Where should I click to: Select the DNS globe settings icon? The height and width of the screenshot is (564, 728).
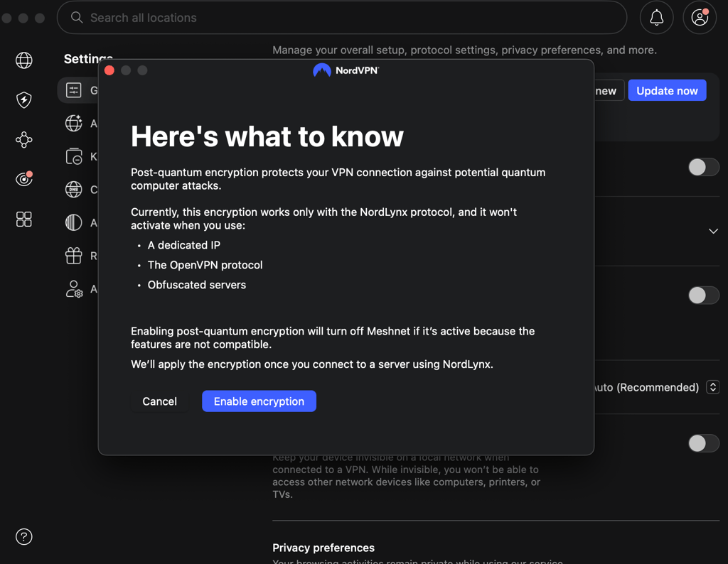coord(73,189)
